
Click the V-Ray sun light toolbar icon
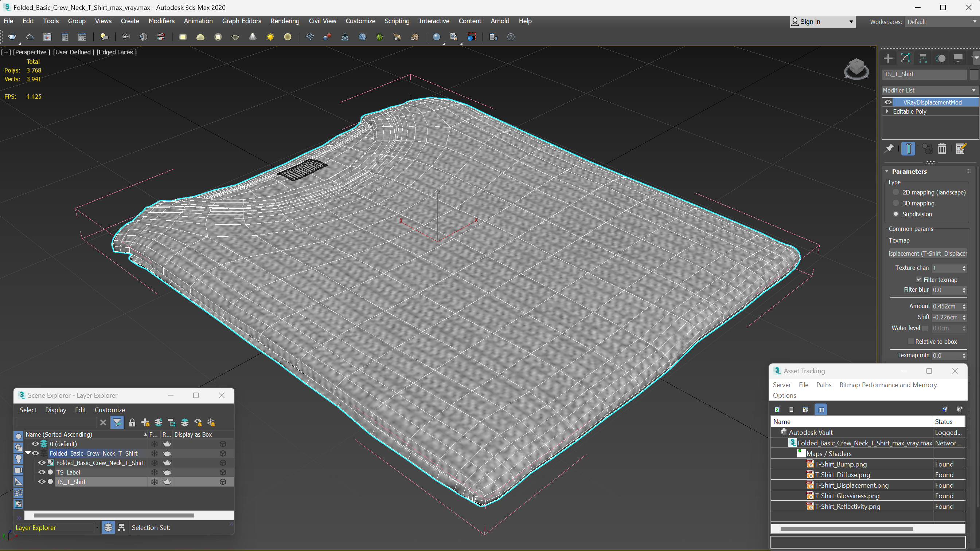pyautogui.click(x=270, y=37)
